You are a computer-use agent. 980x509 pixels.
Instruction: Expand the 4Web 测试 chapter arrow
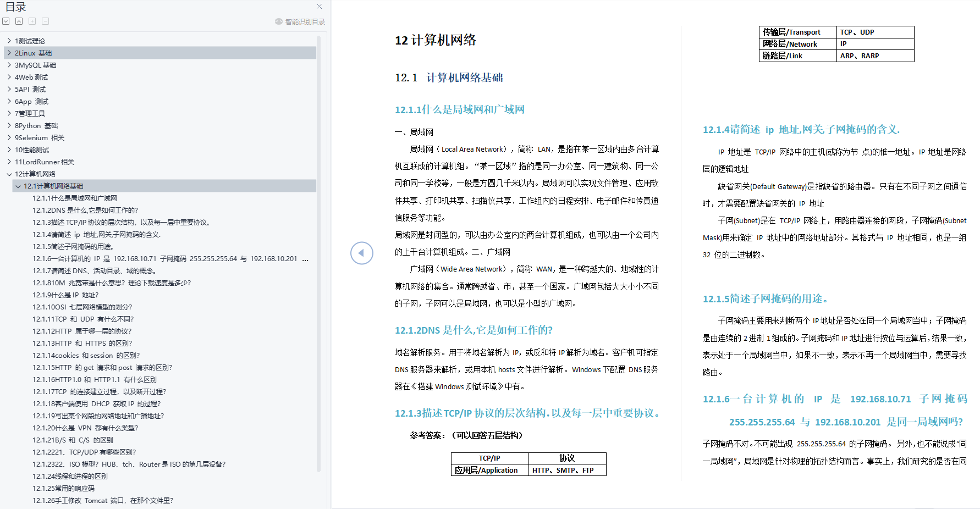9,77
